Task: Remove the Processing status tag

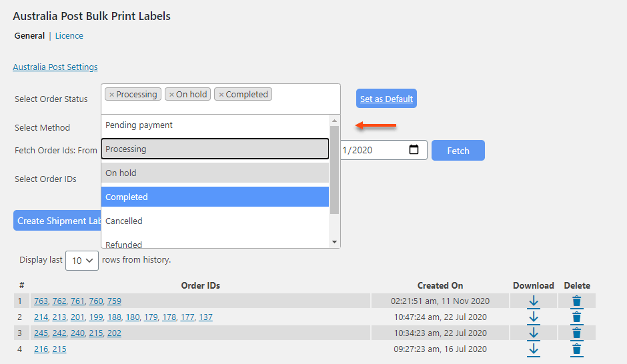Action: (x=112, y=95)
